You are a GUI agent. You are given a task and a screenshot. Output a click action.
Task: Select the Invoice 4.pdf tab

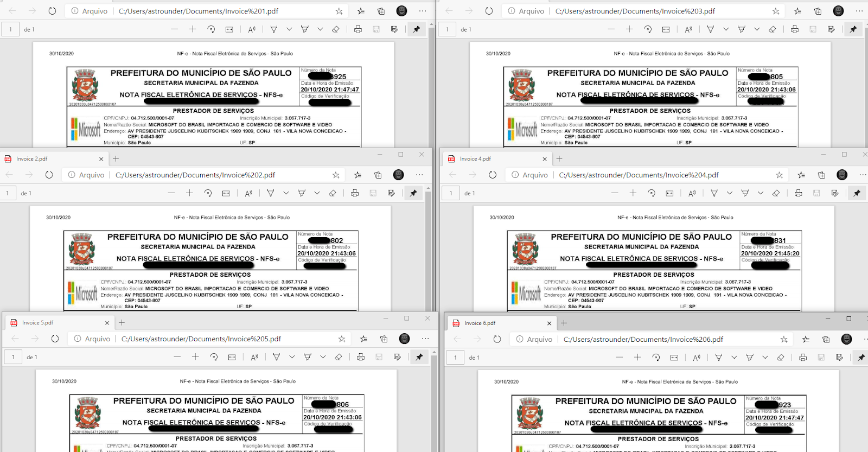tap(497, 159)
